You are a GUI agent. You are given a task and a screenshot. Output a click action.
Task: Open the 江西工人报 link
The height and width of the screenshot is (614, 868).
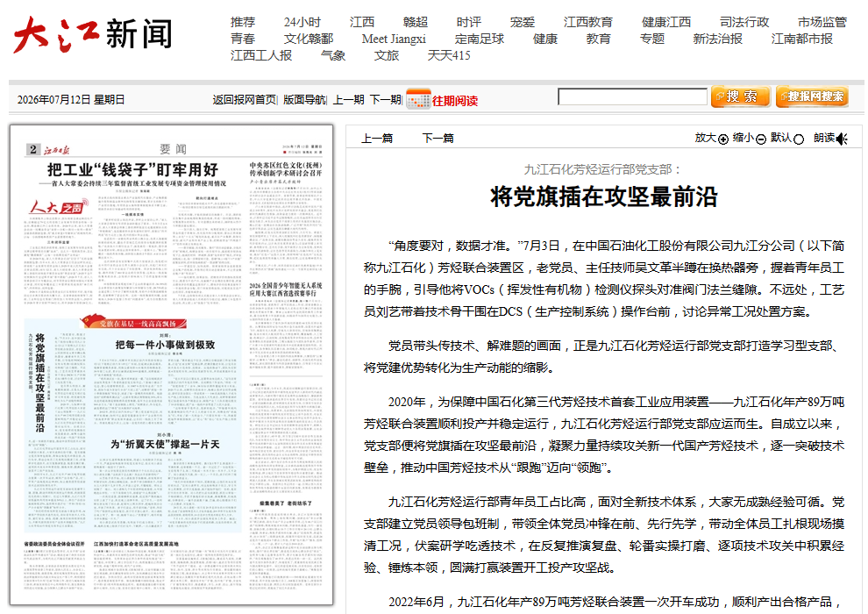click(261, 55)
